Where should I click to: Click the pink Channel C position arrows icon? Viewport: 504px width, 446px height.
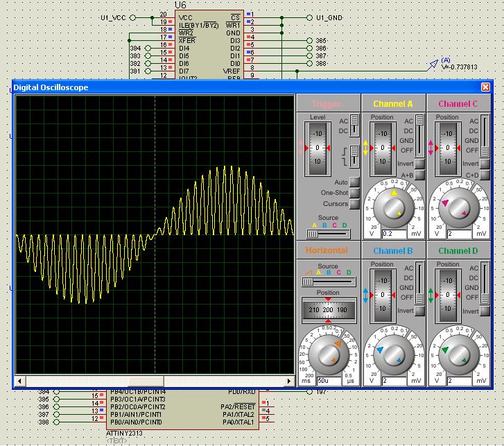point(431,148)
